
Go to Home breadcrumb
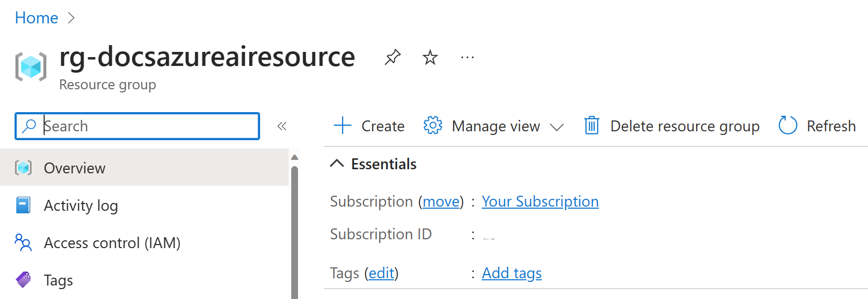tap(36, 18)
